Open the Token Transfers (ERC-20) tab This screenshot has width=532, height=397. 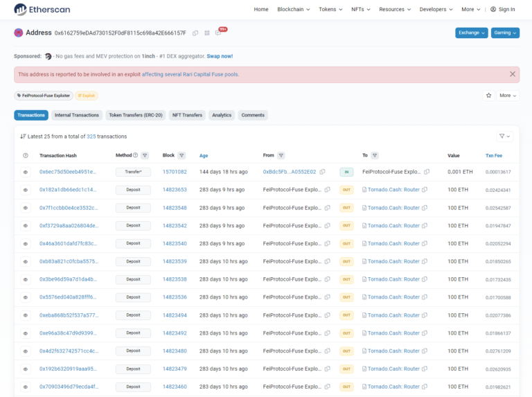(135, 115)
